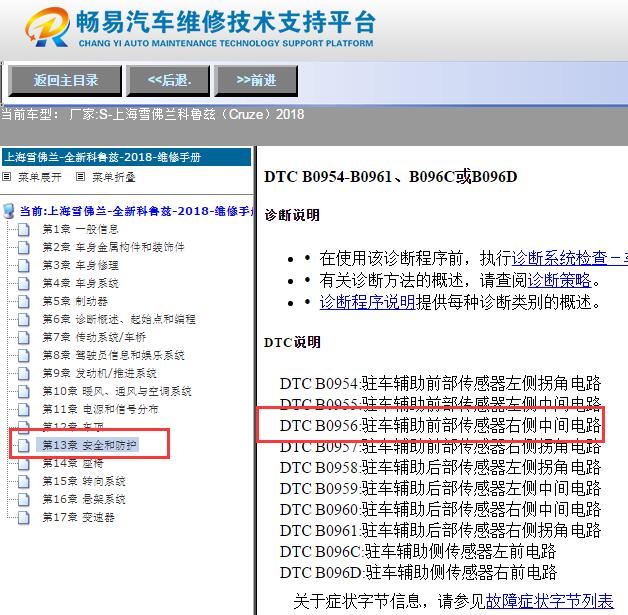Image resolution: width=628 pixels, height=615 pixels.
Task: Click page icon beside 第15章 转向系统
Action: point(24,482)
